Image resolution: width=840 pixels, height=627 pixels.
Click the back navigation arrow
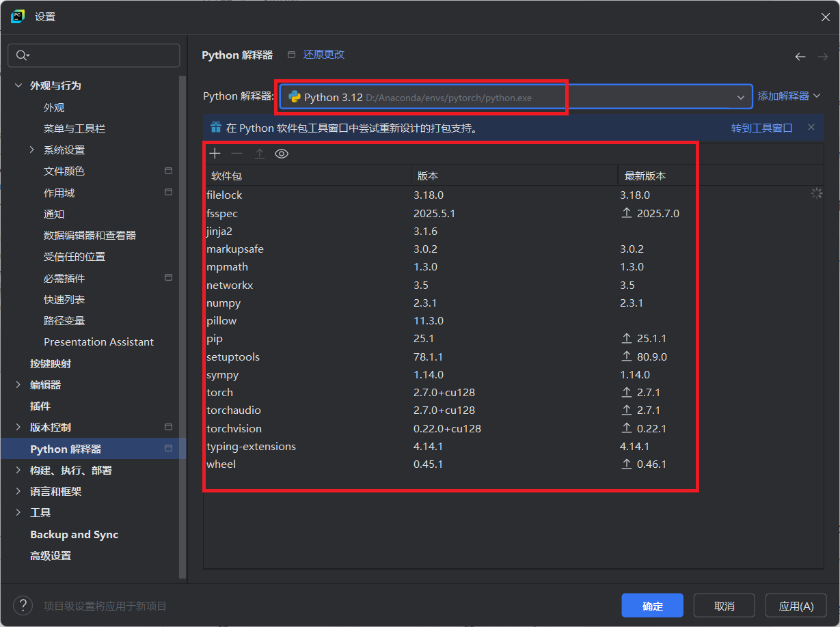(800, 57)
